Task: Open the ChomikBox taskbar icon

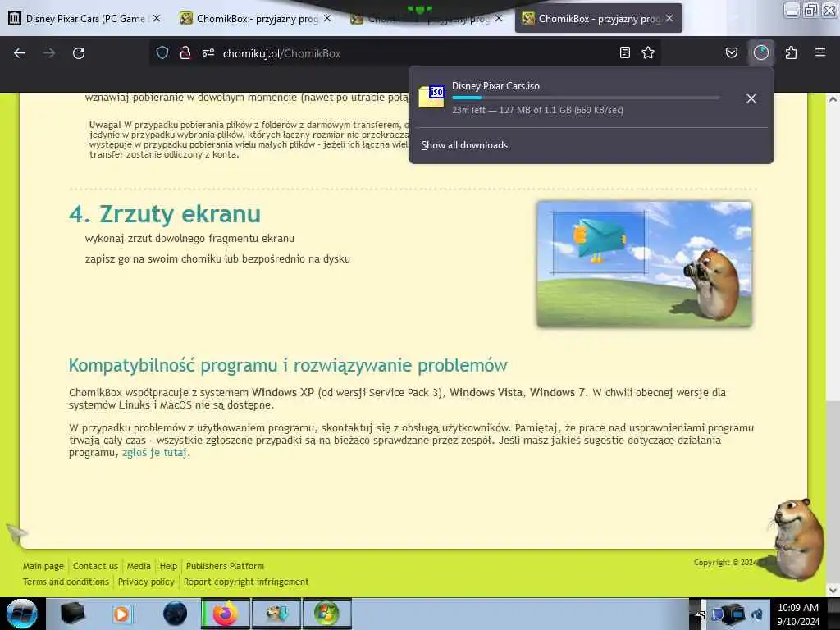Action: tap(276, 614)
